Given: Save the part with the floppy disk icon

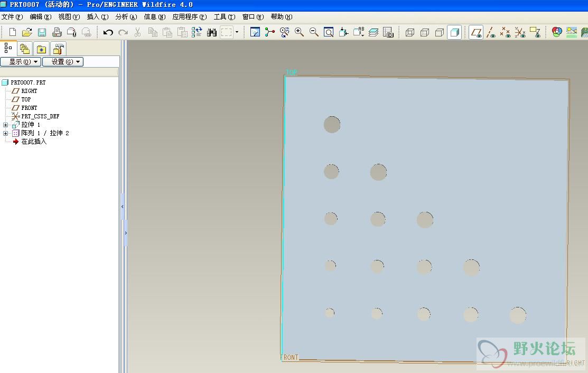Looking at the screenshot, I should tap(42, 32).
